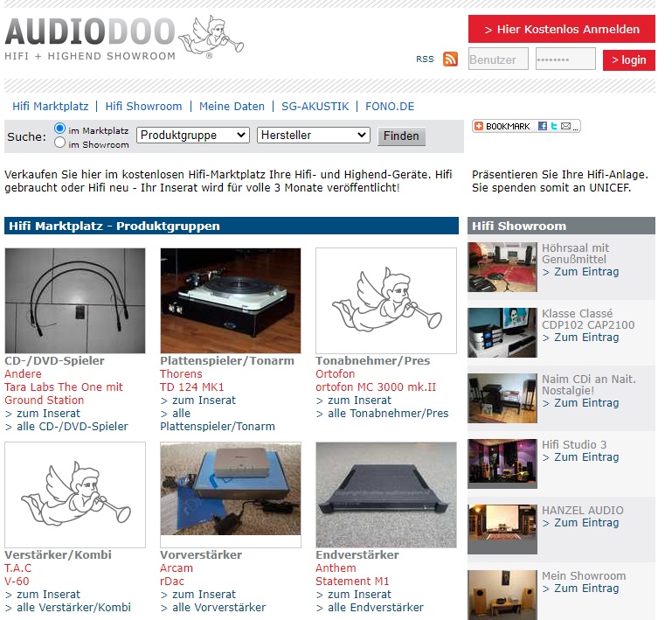Click 'alle Plattenspieler/Tonarm' link
Screen dimensions: 672x620
[x=218, y=421]
